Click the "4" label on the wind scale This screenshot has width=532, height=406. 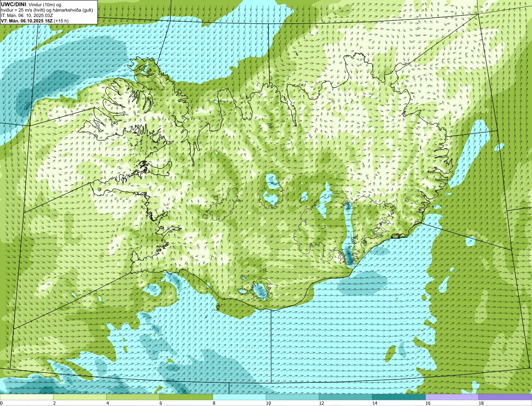pos(108,403)
